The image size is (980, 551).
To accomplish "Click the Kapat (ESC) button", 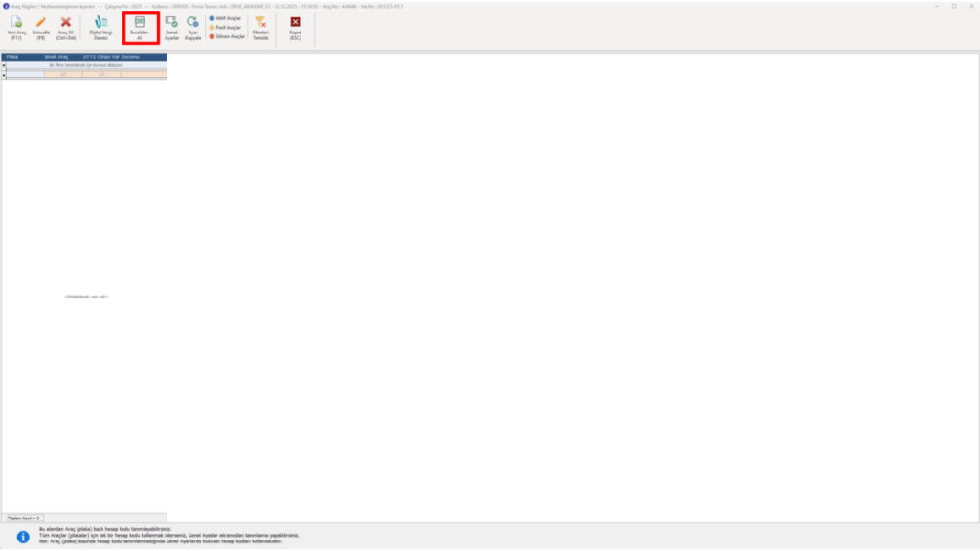I will (x=295, y=28).
